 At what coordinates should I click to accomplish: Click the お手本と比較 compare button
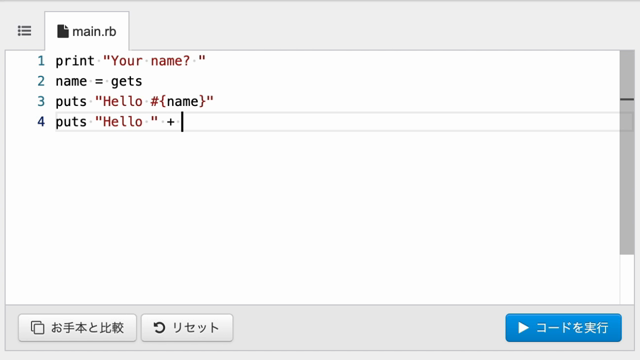click(77, 327)
